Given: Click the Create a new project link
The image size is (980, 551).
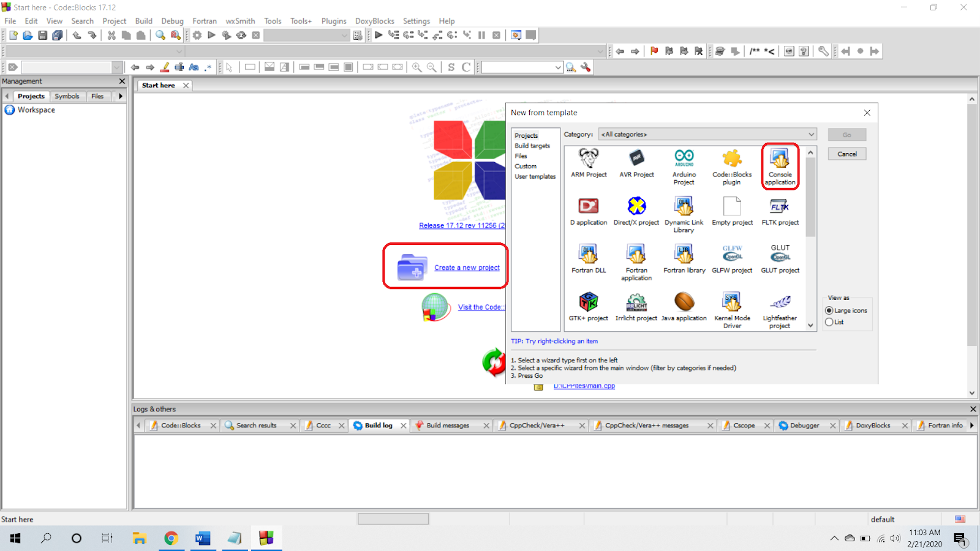Looking at the screenshot, I should 467,268.
